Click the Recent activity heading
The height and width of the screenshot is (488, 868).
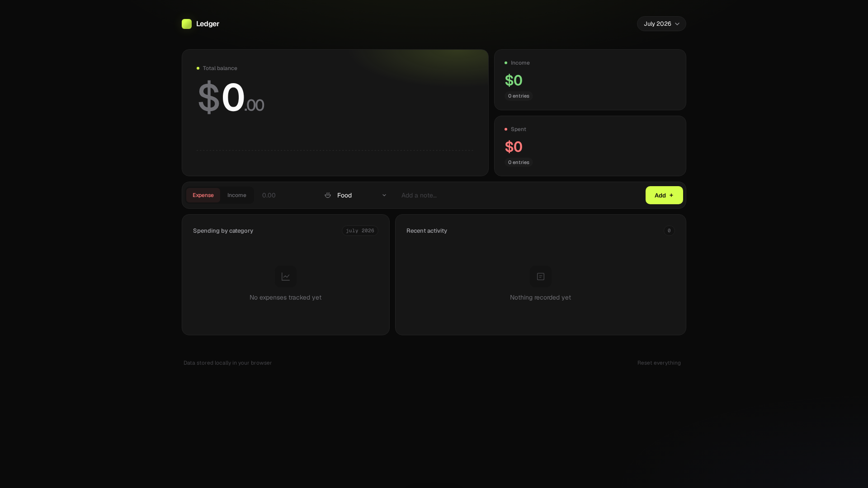[x=427, y=231]
